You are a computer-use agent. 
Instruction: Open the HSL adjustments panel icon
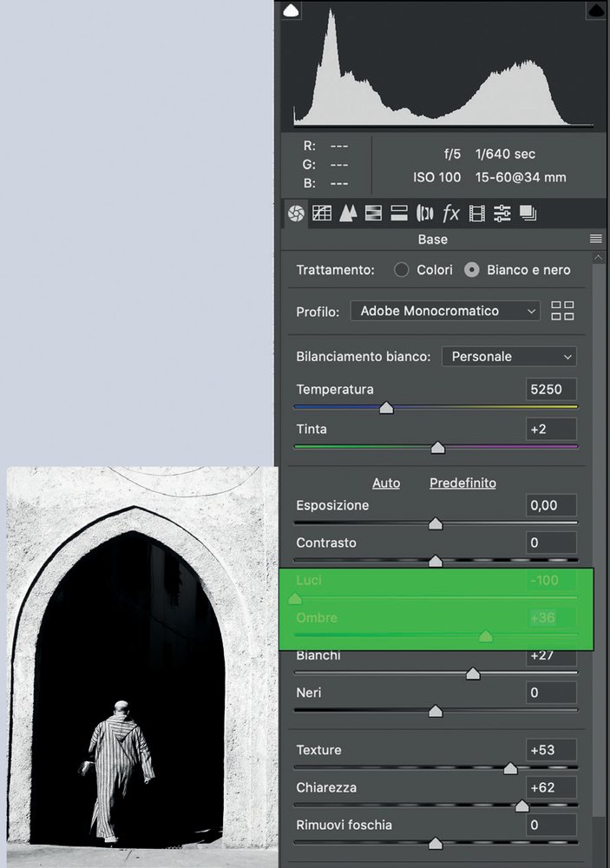click(373, 214)
